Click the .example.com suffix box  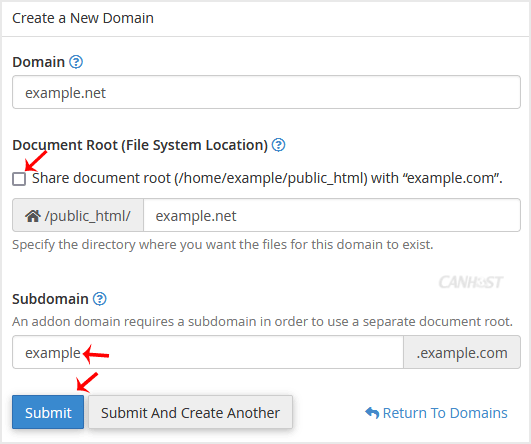(462, 352)
